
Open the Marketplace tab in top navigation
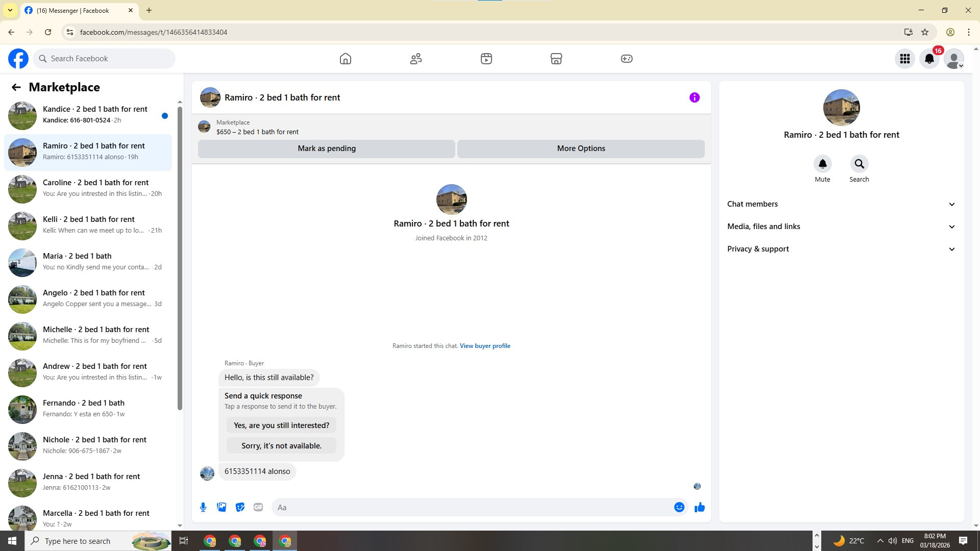556,59
